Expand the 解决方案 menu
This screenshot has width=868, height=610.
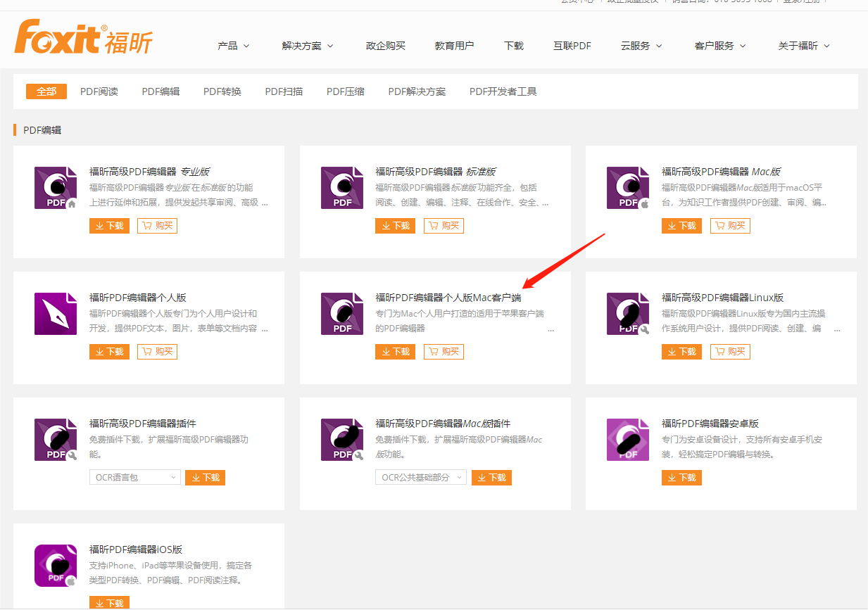coord(308,46)
